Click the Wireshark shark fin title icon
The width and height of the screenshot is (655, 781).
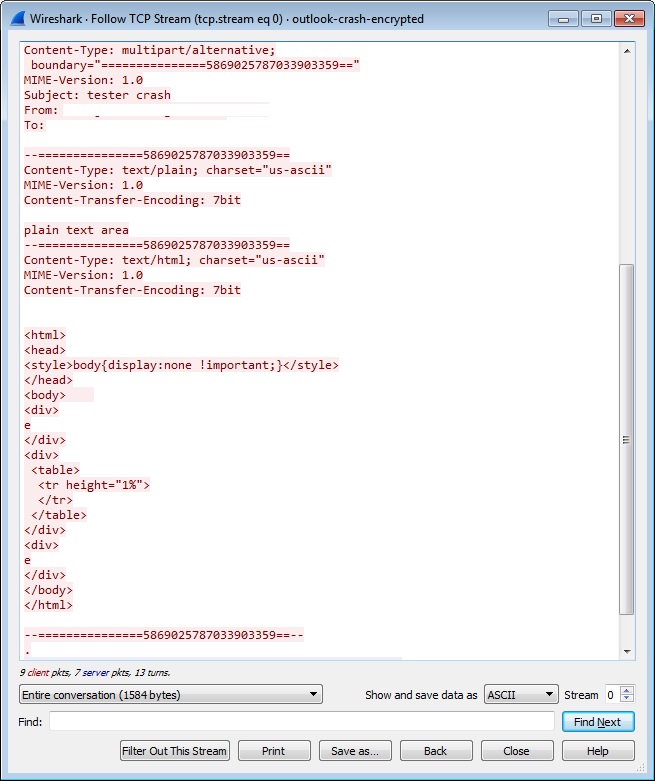18,18
